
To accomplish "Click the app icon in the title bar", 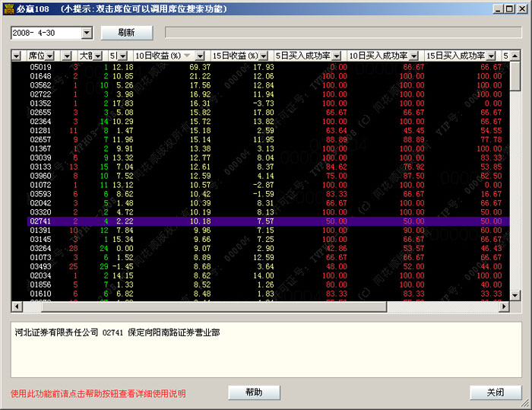I will click(8, 8).
